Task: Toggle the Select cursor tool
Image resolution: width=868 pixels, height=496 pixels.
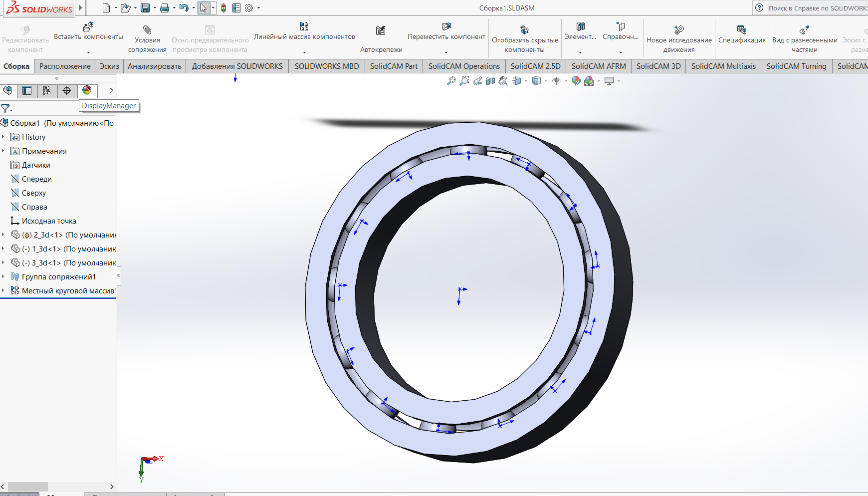Action: pyautogui.click(x=203, y=8)
